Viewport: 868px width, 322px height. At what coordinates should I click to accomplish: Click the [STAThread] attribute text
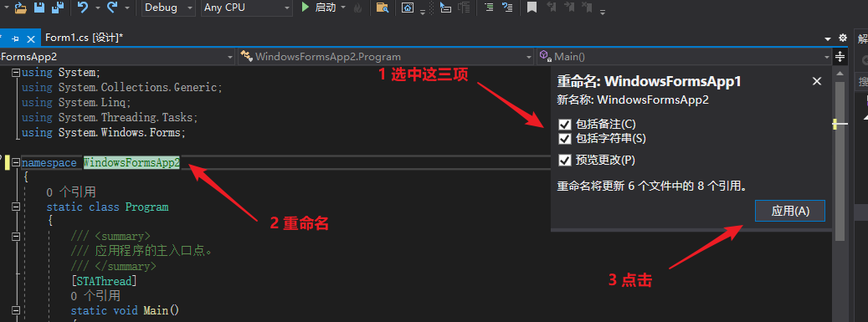tap(104, 281)
